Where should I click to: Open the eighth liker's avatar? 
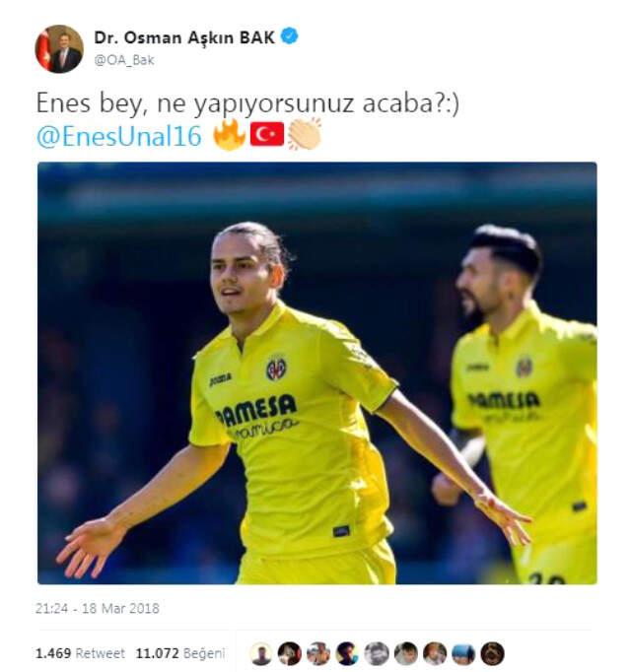tap(463, 653)
